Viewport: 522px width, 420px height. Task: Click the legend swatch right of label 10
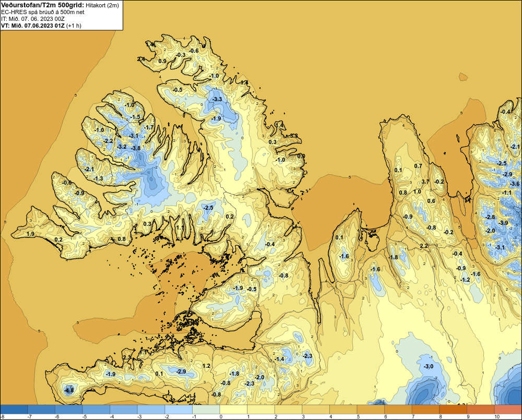tap(508, 409)
